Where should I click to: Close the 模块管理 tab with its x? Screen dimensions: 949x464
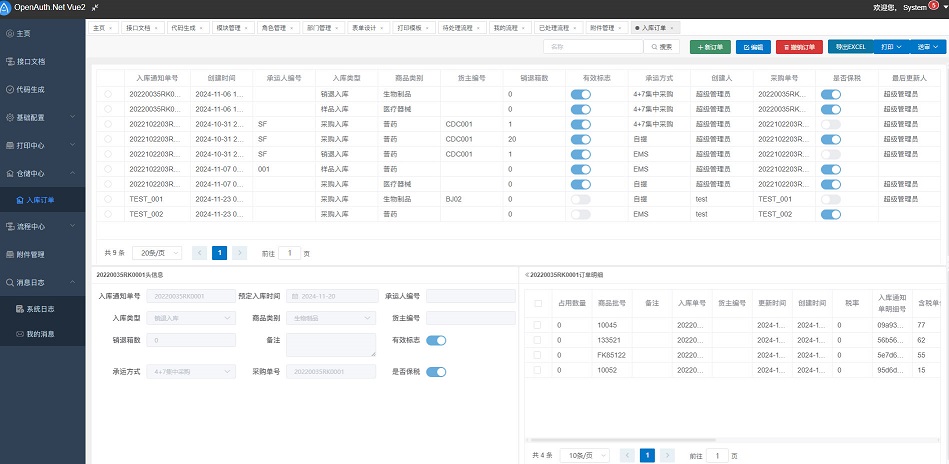pyautogui.click(x=246, y=28)
